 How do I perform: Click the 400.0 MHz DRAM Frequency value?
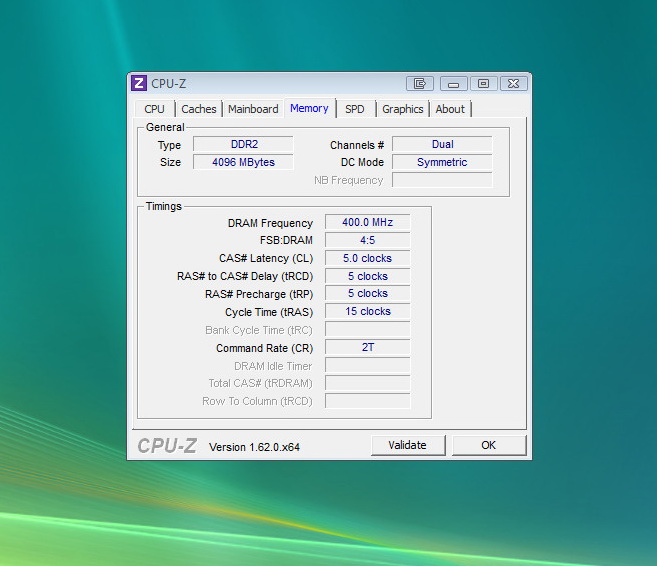tap(367, 222)
